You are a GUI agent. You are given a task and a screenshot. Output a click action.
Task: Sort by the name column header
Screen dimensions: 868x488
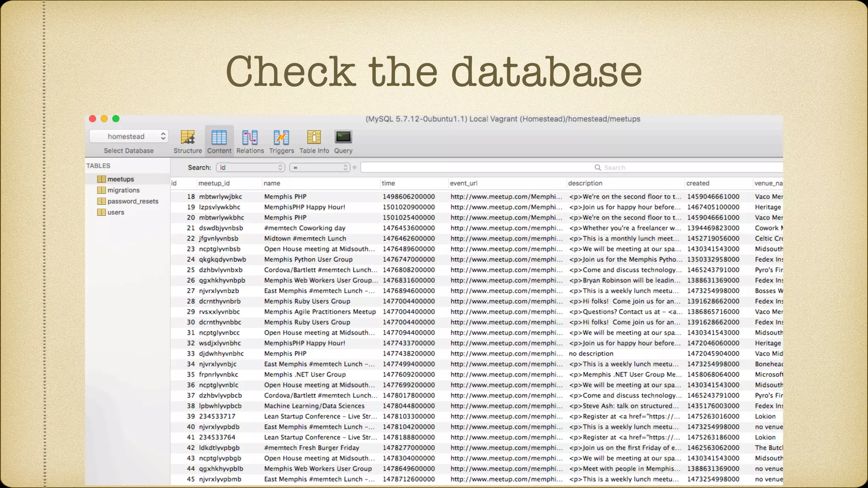click(320, 183)
